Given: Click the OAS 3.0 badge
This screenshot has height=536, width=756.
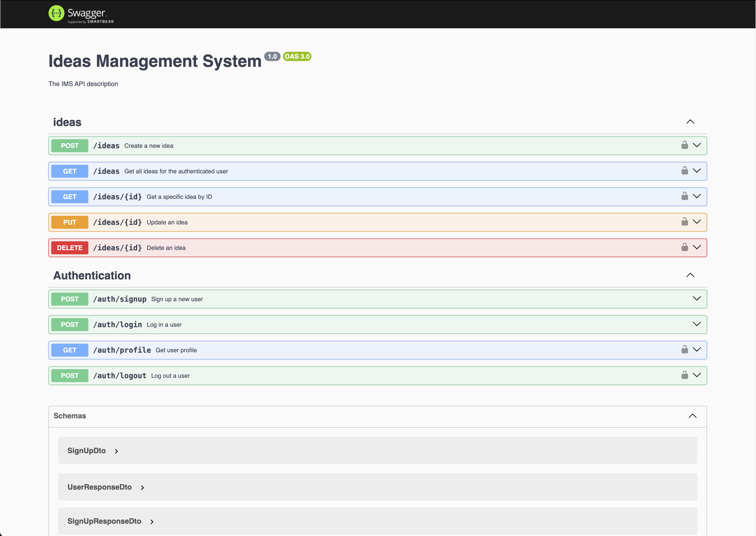Looking at the screenshot, I should [x=297, y=56].
